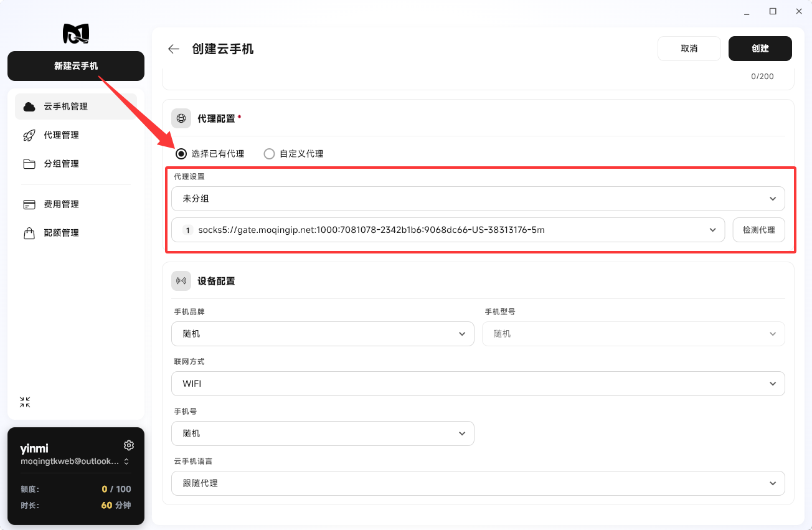Click the yinmi account name
The width and height of the screenshot is (812, 530).
point(34,449)
